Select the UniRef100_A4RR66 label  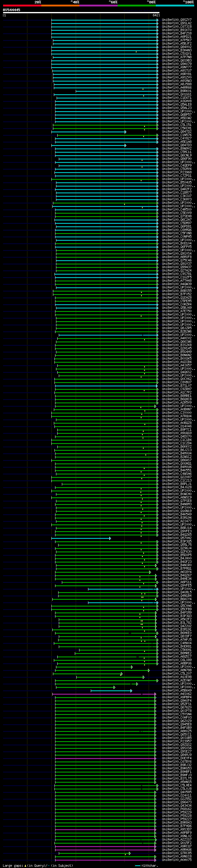point(177,88)
